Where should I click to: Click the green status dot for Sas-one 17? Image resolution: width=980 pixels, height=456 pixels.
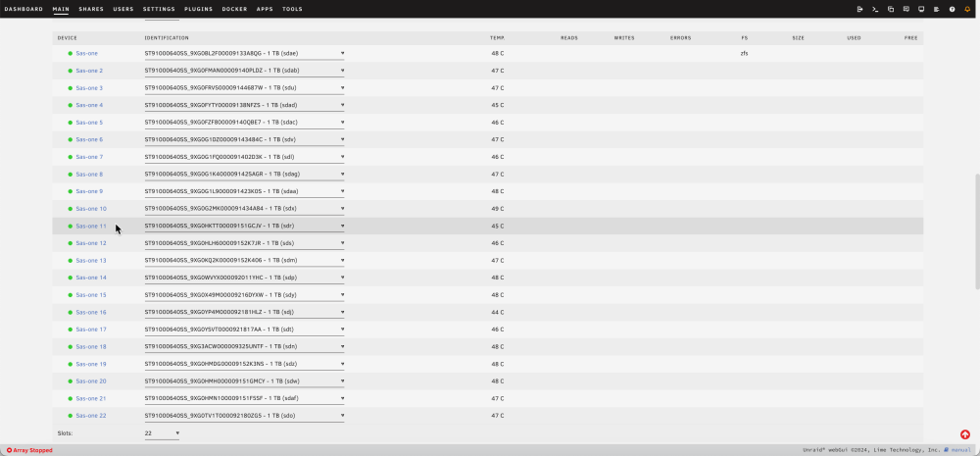(x=71, y=329)
